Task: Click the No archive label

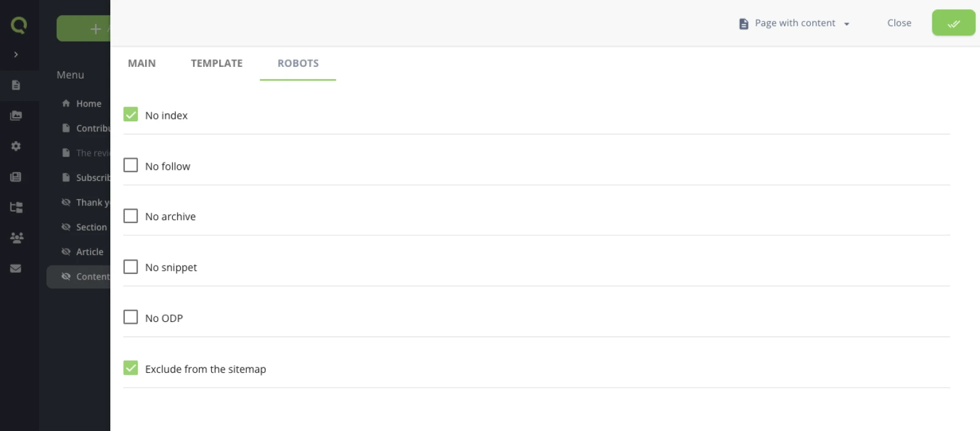Action: tap(170, 216)
